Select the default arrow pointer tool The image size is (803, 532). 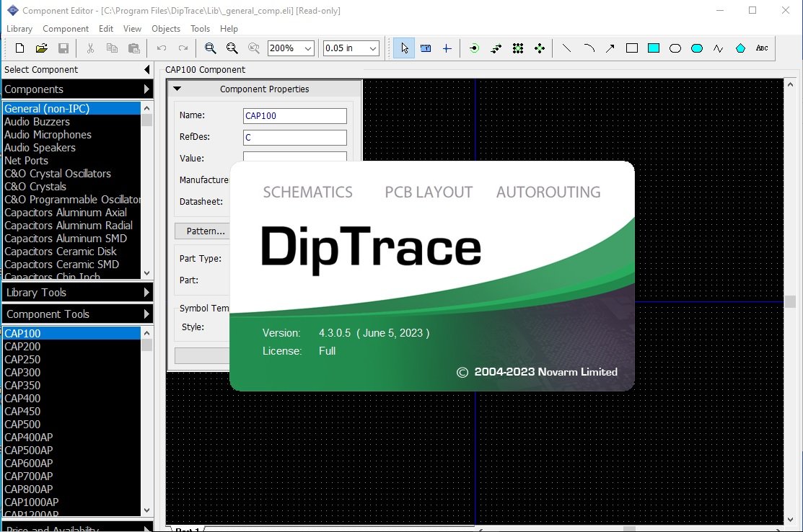click(404, 48)
